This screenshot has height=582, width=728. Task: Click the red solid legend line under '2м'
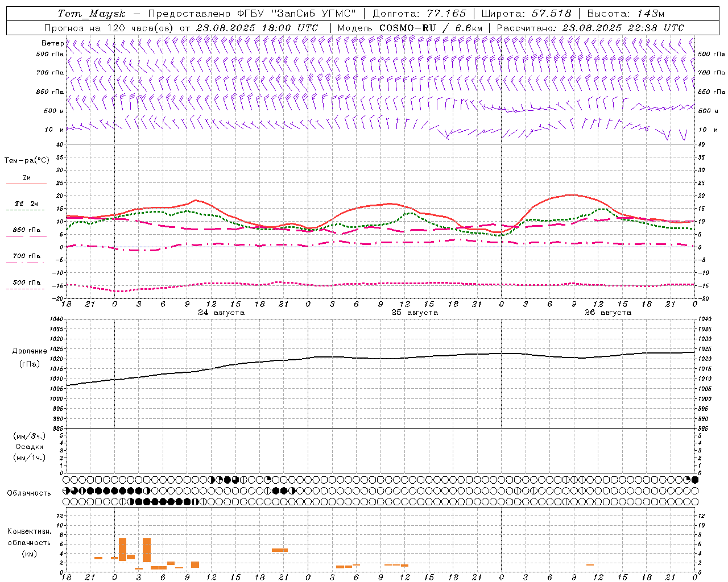26,184
